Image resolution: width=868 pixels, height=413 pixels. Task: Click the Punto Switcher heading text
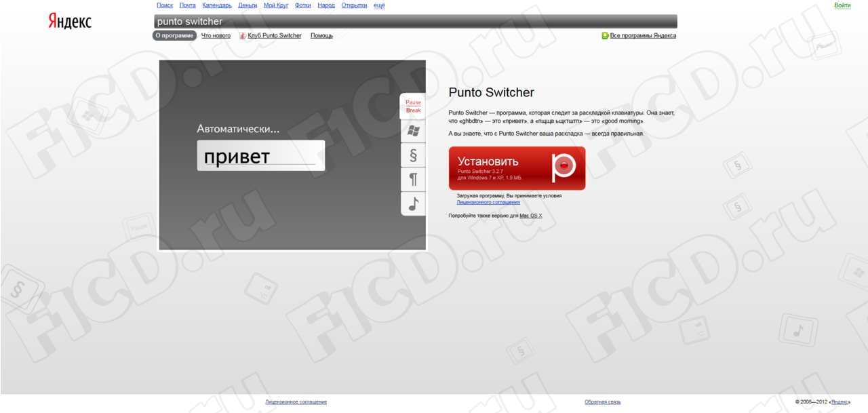point(492,93)
